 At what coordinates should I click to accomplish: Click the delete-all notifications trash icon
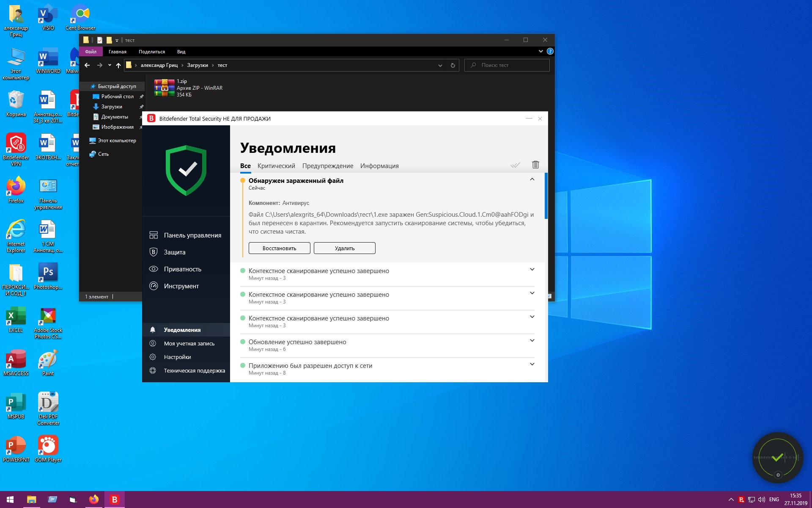(535, 165)
